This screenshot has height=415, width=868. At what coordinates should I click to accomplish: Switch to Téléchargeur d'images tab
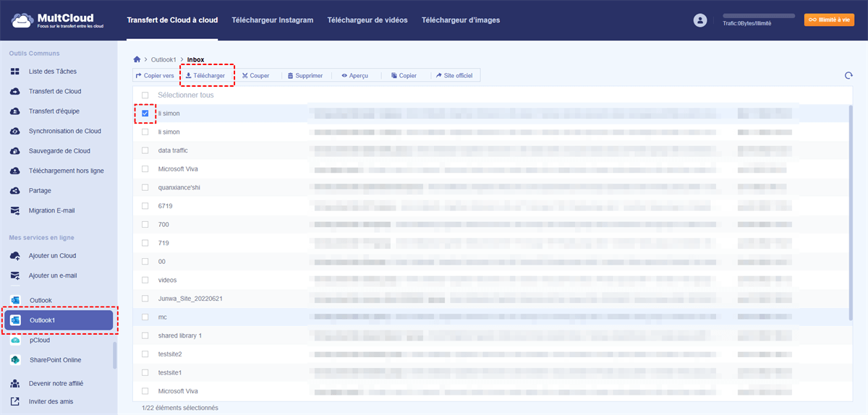click(x=461, y=20)
